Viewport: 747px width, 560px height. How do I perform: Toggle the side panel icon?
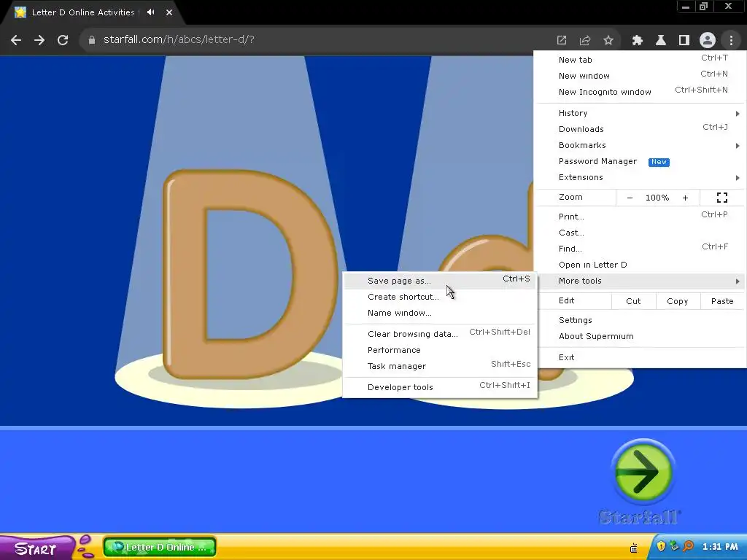684,41
